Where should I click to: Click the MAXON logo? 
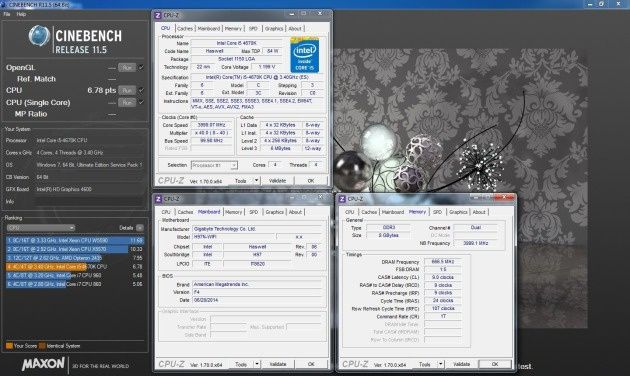tap(43, 364)
